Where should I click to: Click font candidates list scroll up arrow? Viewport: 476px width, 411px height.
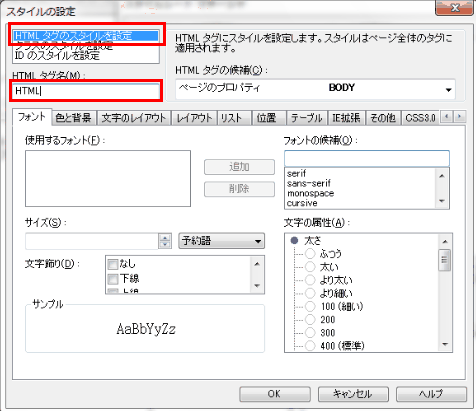pyautogui.click(x=442, y=176)
